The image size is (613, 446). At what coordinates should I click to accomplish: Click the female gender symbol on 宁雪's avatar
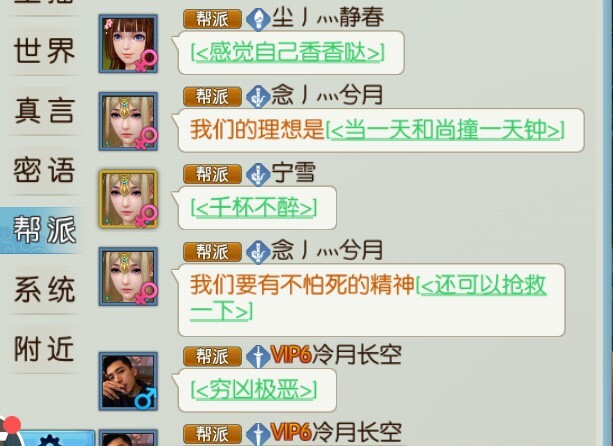pyautogui.click(x=147, y=216)
